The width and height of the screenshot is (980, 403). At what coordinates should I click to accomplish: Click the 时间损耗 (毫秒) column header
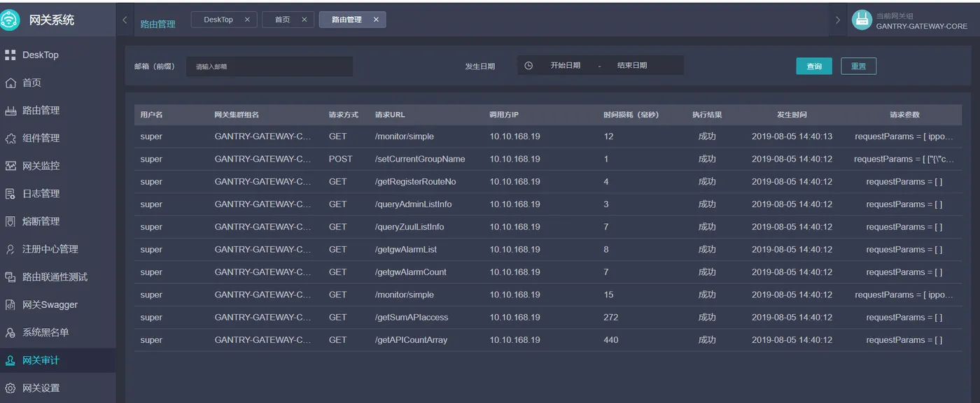631,115
